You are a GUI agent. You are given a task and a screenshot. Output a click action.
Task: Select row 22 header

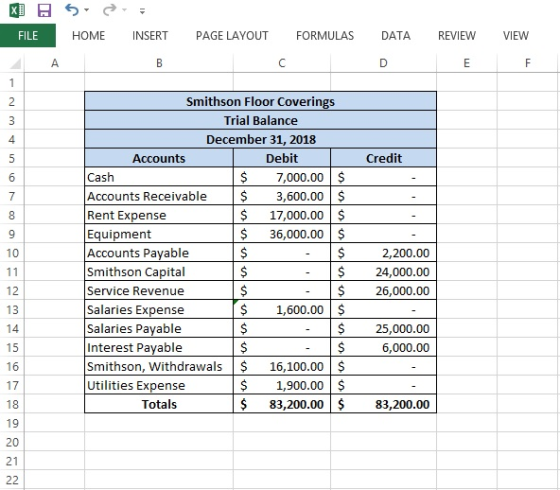tap(12, 480)
